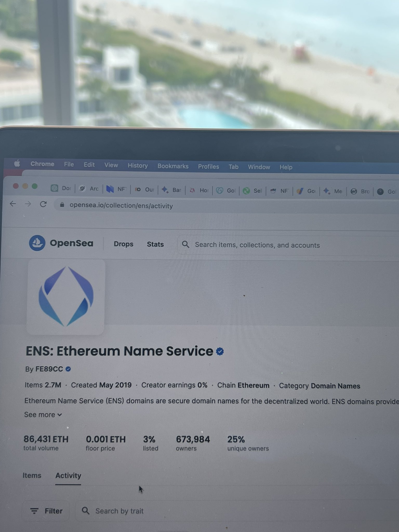399x532 pixels.
Task: Open the ENS collection logo image
Action: (66, 297)
